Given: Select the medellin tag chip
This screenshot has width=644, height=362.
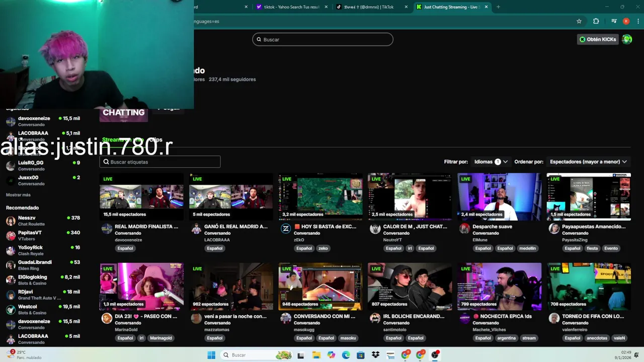Looking at the screenshot, I should click(x=528, y=248).
